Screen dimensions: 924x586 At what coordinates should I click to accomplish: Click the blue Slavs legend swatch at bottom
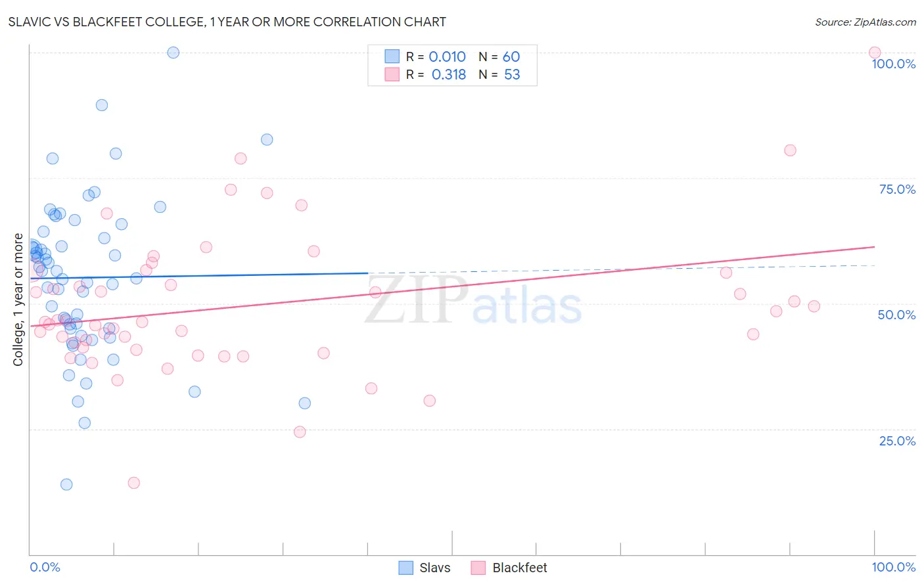[x=406, y=568]
